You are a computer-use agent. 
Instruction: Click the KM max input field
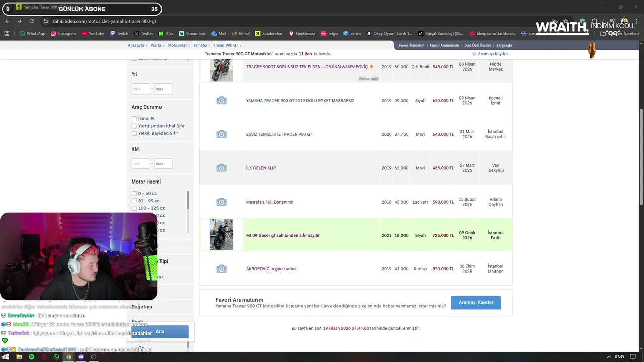[x=164, y=163]
